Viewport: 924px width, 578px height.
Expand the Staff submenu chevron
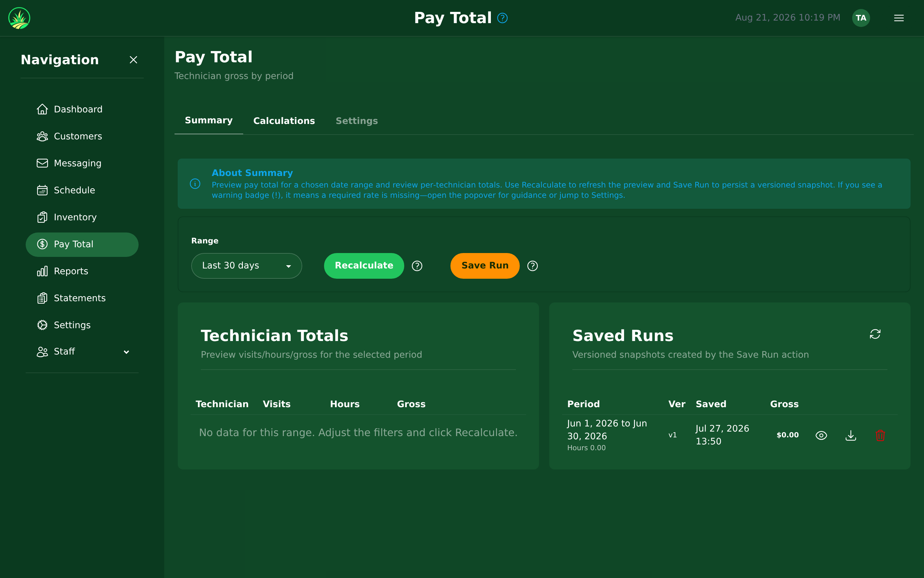point(126,352)
